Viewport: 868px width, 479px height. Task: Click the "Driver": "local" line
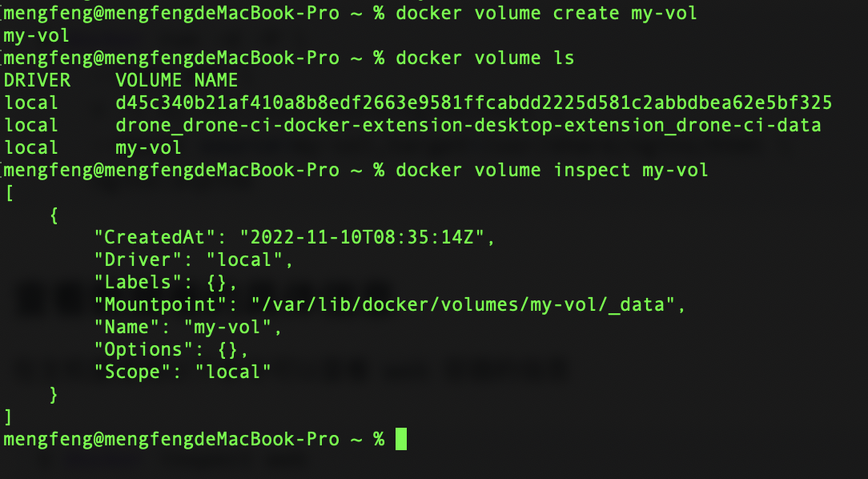point(193,260)
